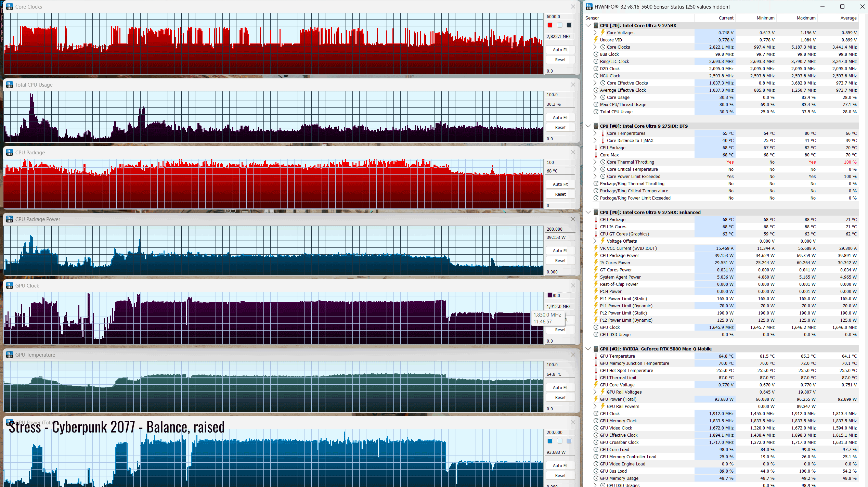Select the GPU Thermal Limit row
Image resolution: width=868 pixels, height=487 pixels.
click(x=722, y=377)
